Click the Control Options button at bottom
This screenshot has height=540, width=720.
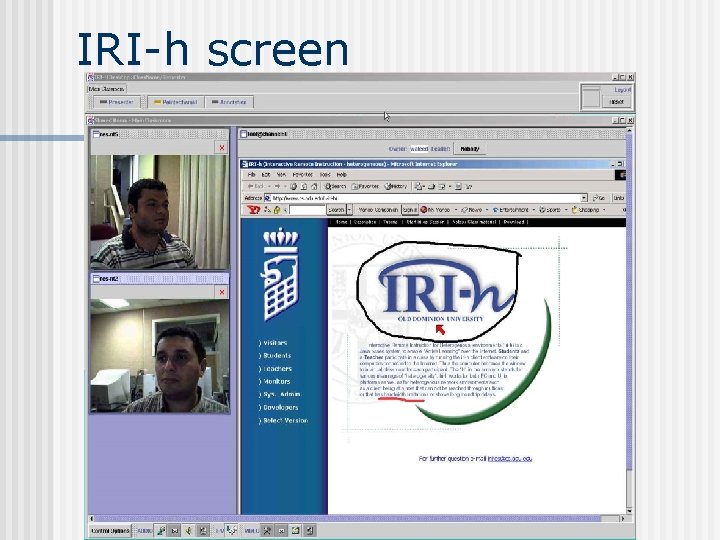[110, 531]
